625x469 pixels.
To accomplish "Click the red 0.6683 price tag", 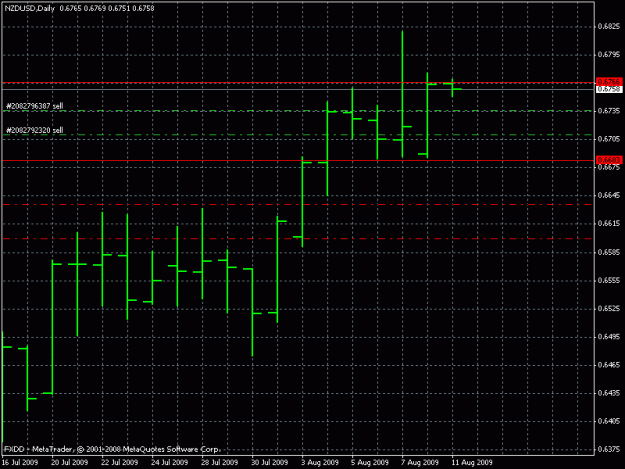I will click(609, 160).
